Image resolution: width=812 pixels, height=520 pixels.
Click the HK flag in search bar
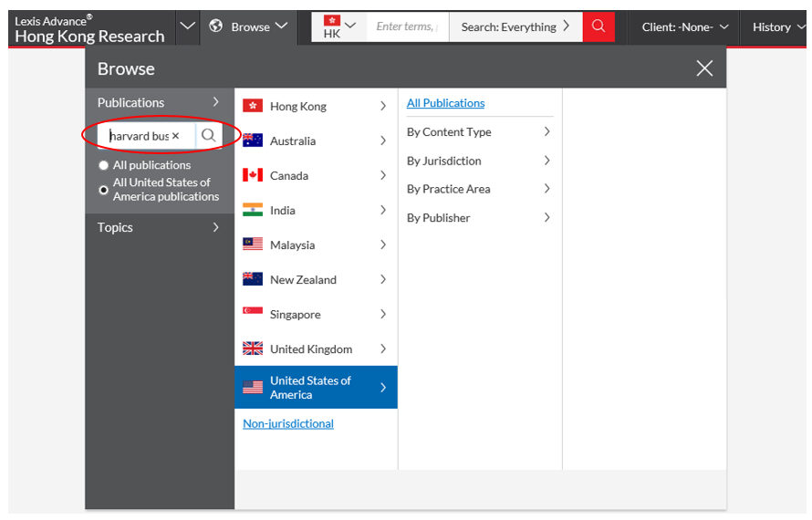point(332,20)
